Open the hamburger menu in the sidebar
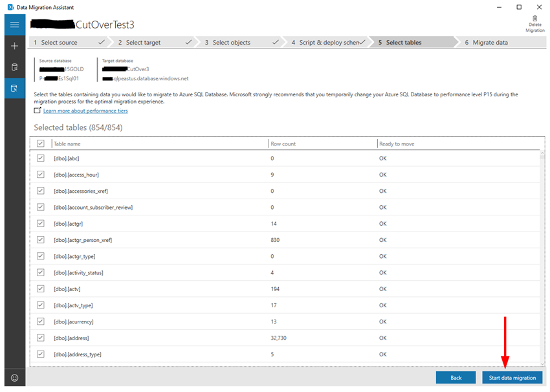Image resolution: width=550 pixels, height=392 pixels. click(x=14, y=25)
